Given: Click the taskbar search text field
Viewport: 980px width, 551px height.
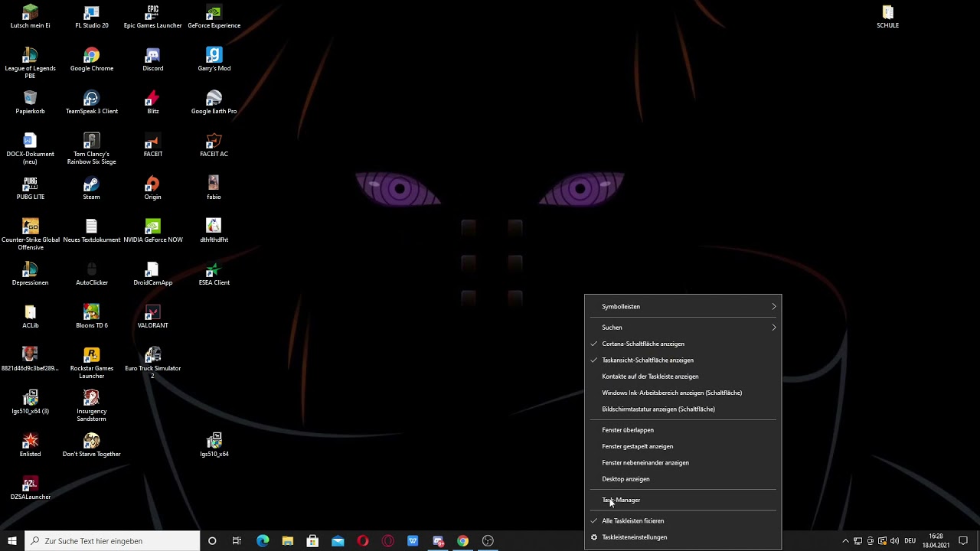Looking at the screenshot, I should pyautogui.click(x=113, y=541).
